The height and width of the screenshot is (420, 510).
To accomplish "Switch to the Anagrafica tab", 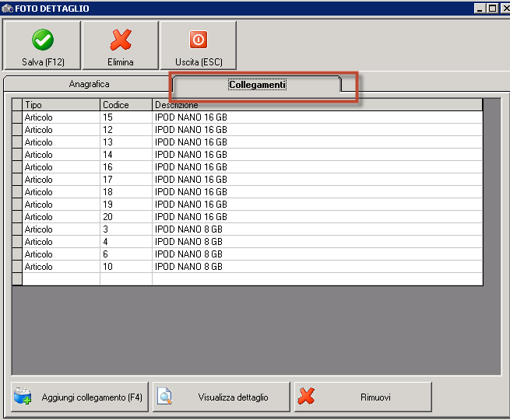I will [x=89, y=84].
